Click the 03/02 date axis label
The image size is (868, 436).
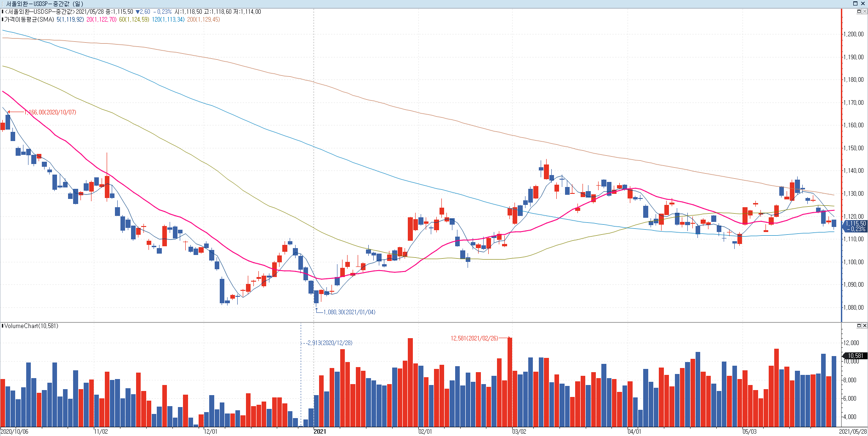519,431
